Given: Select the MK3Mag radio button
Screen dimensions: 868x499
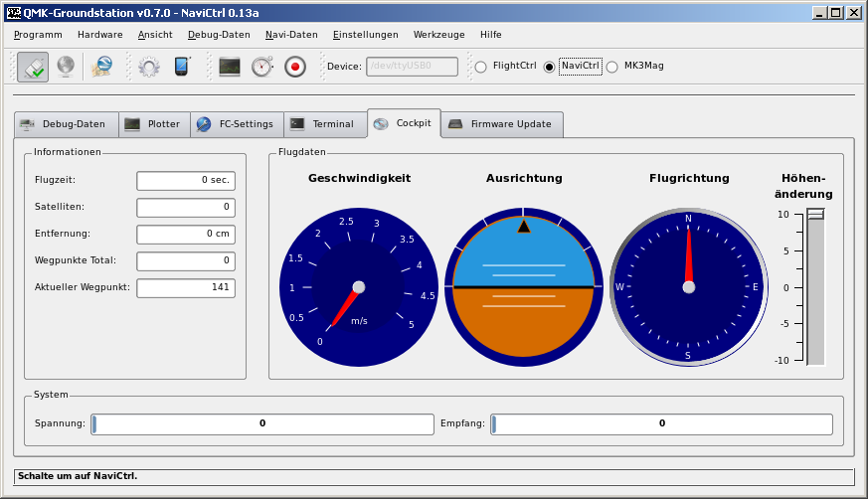Looking at the screenshot, I should [x=612, y=67].
